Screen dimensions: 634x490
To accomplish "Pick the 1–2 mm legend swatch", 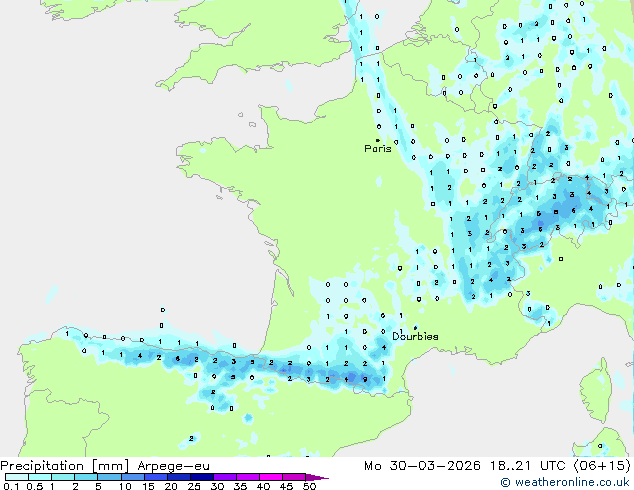I will click(63, 477).
